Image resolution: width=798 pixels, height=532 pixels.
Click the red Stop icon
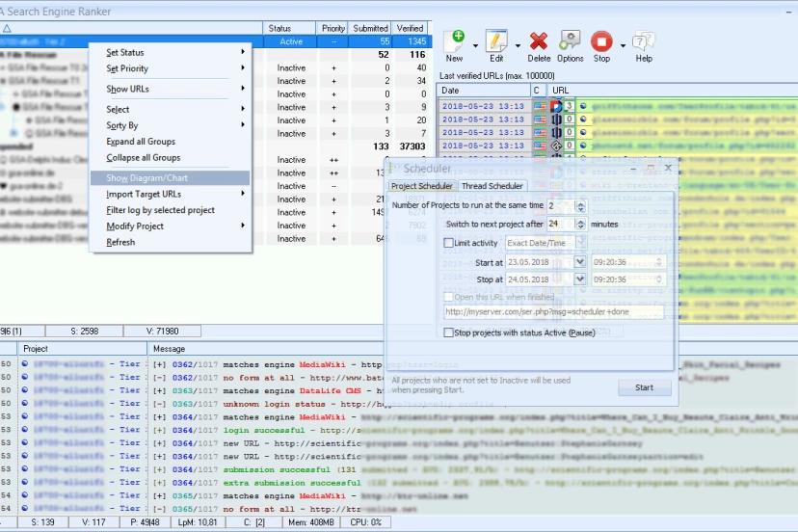(601, 41)
